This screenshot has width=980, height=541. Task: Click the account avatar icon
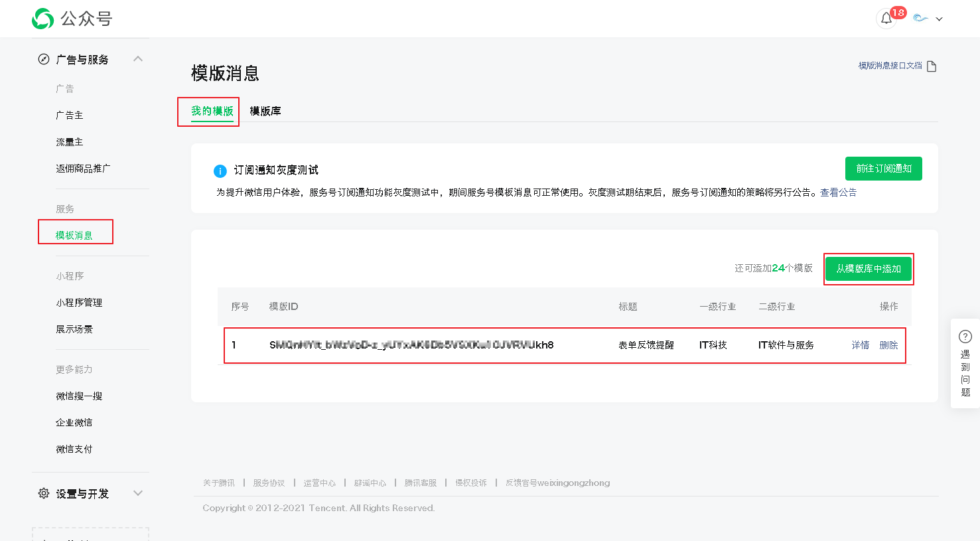click(x=920, y=19)
